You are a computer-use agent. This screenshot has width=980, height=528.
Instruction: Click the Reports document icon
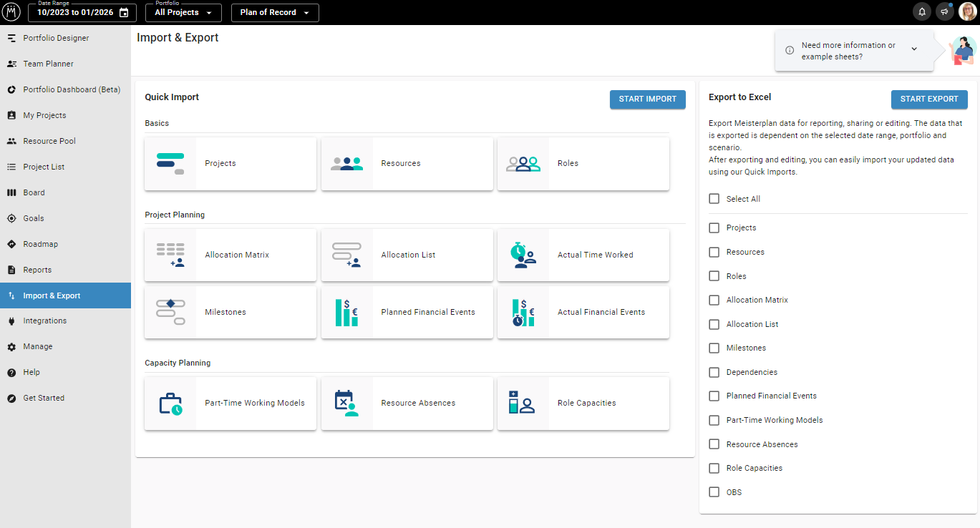click(11, 270)
